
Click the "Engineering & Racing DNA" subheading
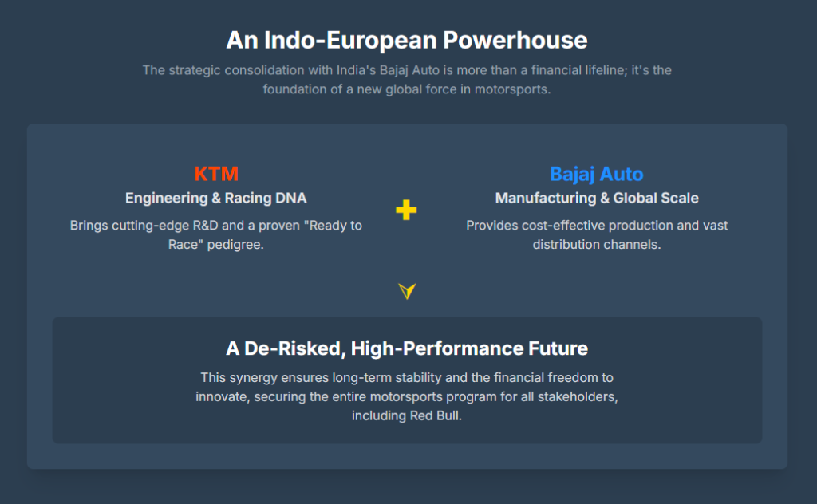click(x=216, y=198)
